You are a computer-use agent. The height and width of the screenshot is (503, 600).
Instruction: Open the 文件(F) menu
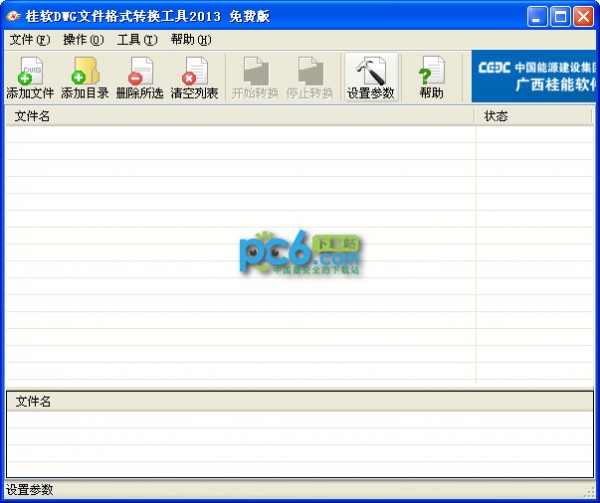[x=29, y=40]
